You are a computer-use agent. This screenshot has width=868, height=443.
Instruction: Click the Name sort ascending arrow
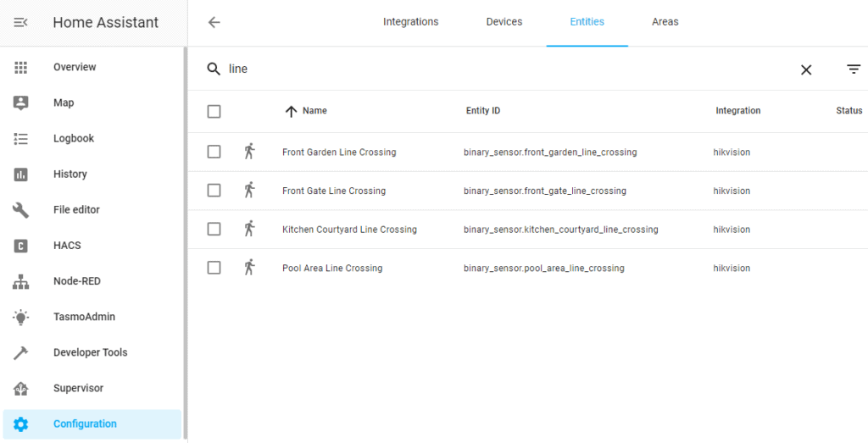click(292, 111)
